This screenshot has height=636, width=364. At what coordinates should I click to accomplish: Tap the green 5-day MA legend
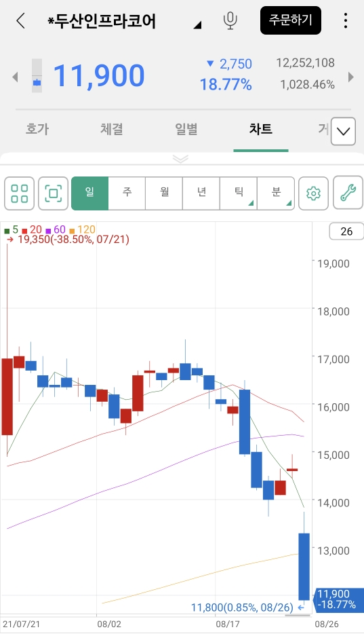coord(12,229)
